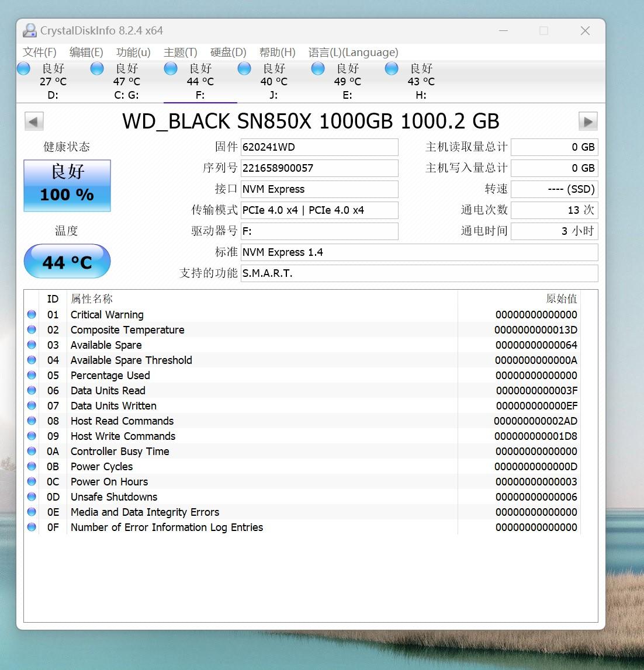Click the 标准 field NVM Express 1.4
This screenshot has width=644, height=670.
tap(419, 252)
